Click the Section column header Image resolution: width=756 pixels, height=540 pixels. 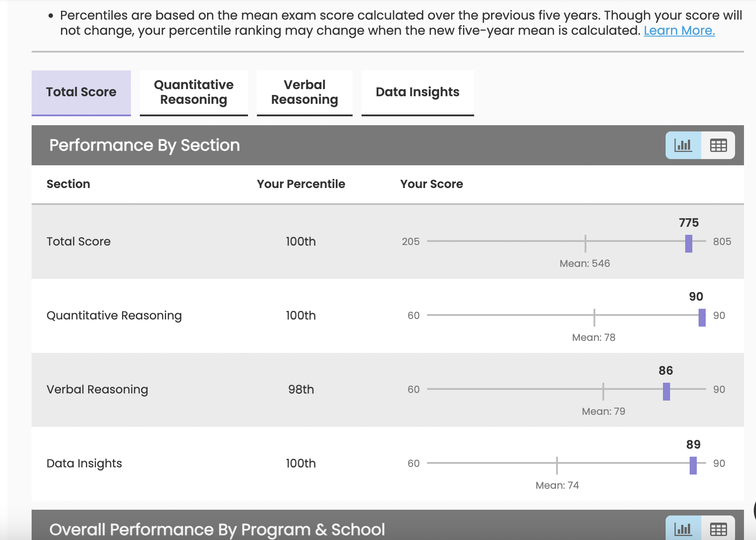(69, 184)
